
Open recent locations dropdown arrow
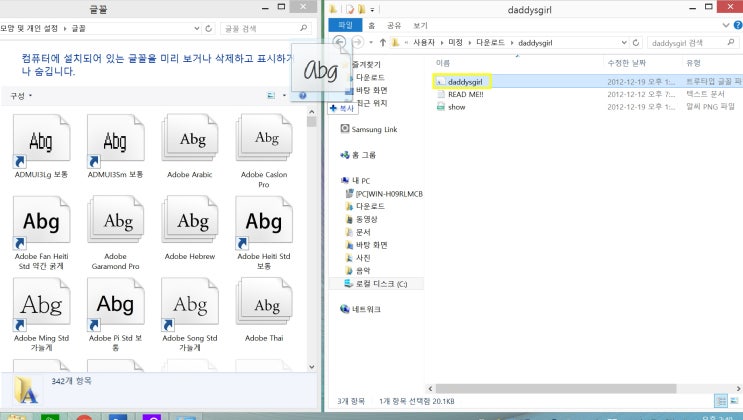(x=371, y=43)
